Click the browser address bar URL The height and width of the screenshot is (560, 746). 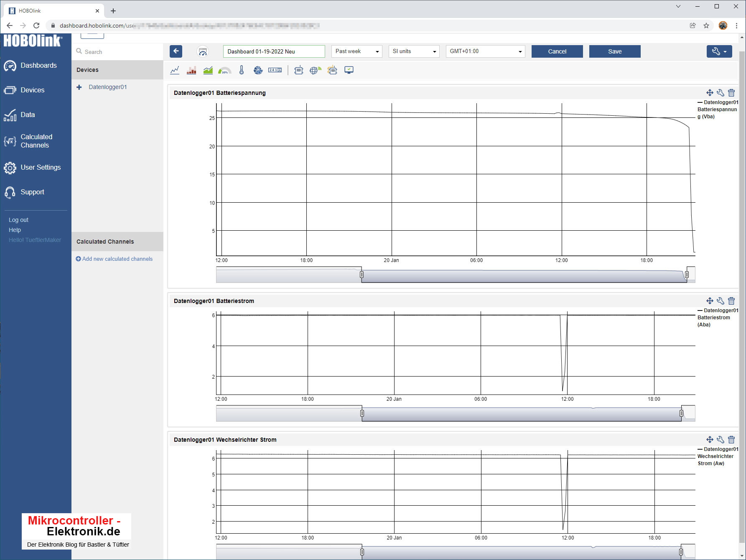tap(189, 25)
